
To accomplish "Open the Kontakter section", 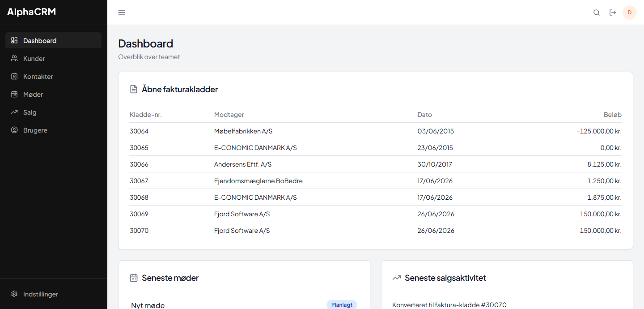I will coord(54,76).
